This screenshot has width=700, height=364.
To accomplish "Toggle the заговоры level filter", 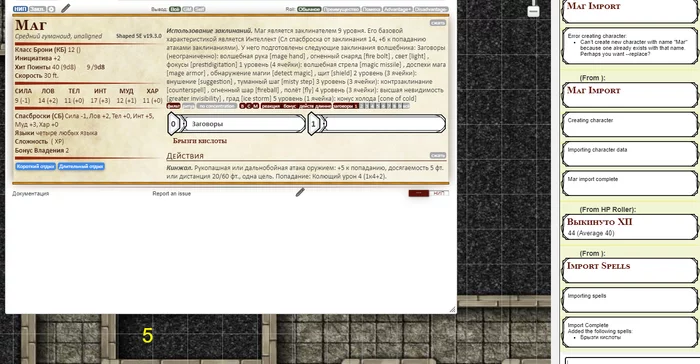I will 344,106.
